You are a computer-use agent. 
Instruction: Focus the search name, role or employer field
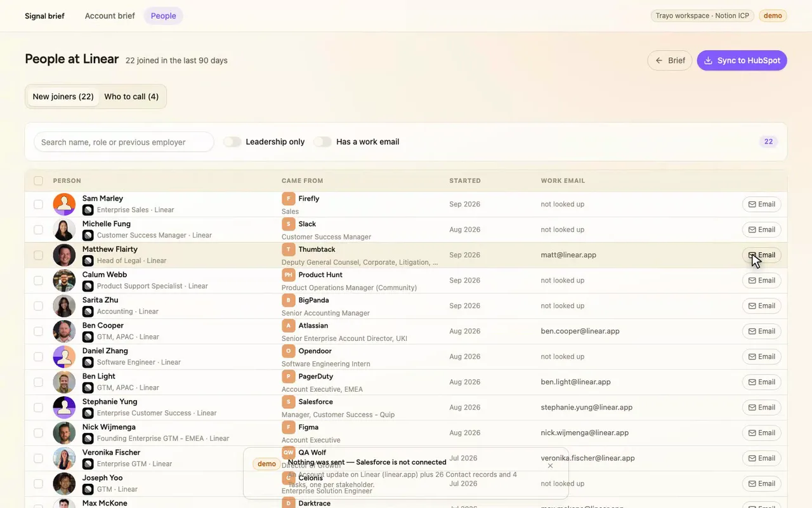point(124,142)
